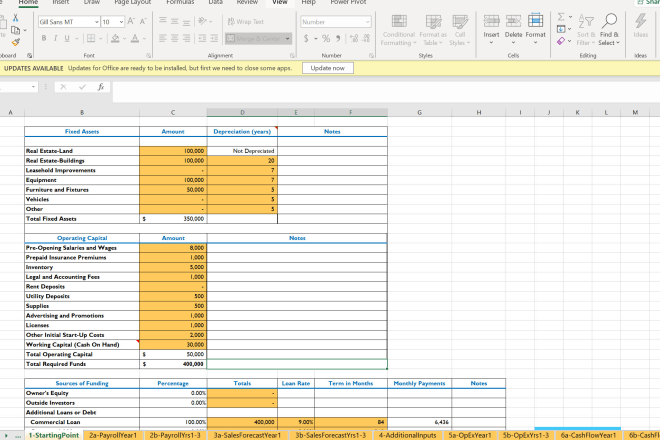
Task: Click the Borders icon
Action: pyautogui.click(x=91, y=38)
